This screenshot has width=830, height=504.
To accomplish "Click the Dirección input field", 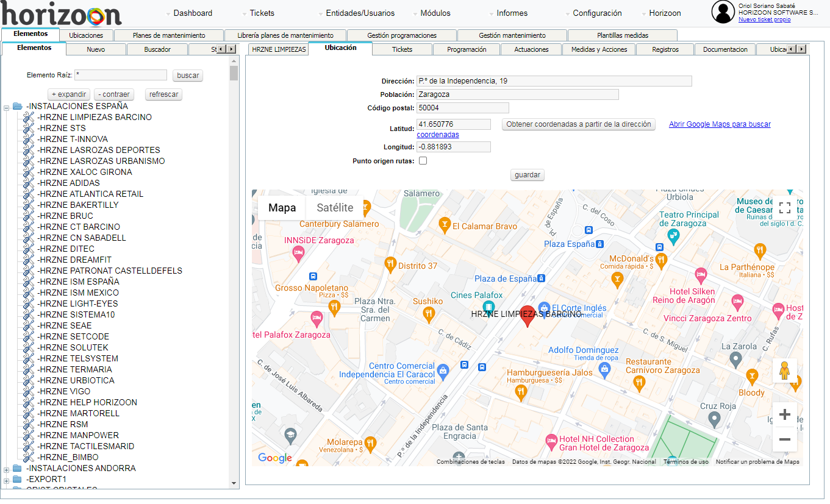I will [554, 81].
